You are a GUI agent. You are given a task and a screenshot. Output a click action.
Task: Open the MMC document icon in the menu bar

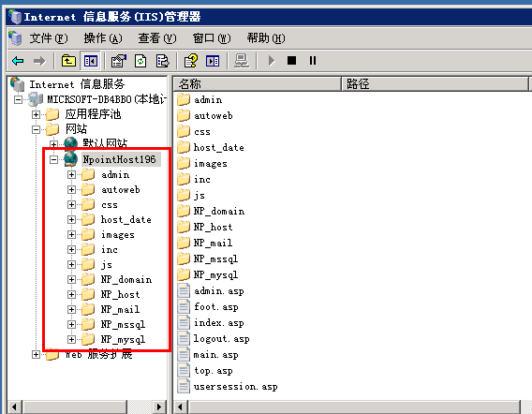click(x=15, y=38)
